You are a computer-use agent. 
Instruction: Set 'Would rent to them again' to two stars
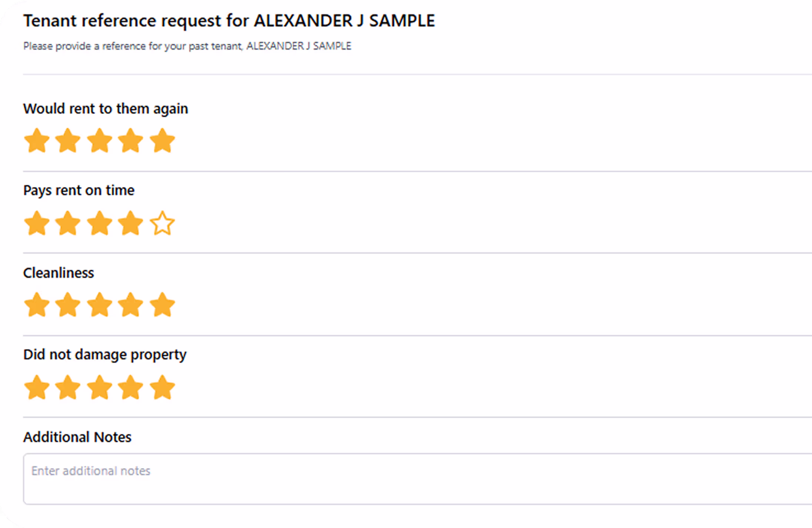[x=68, y=141]
